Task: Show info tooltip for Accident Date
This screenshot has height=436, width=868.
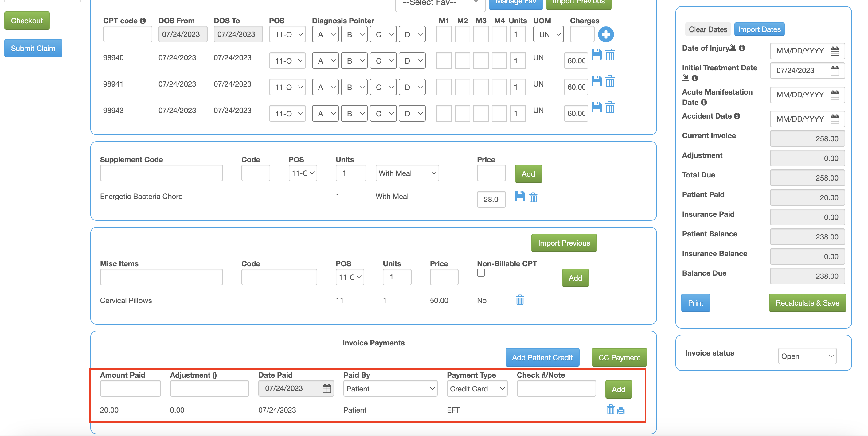Action: pos(737,116)
